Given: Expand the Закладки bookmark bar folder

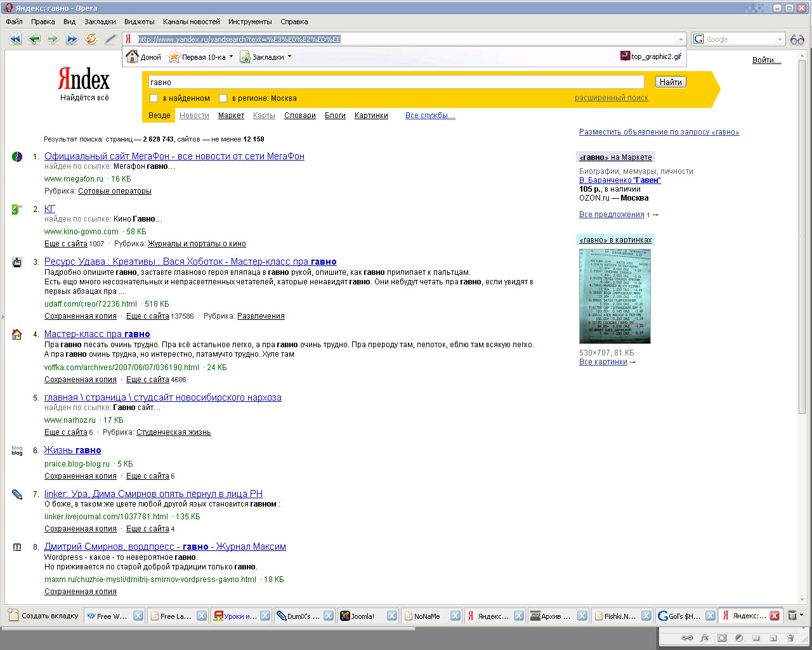Looking at the screenshot, I should pyautogui.click(x=289, y=56).
